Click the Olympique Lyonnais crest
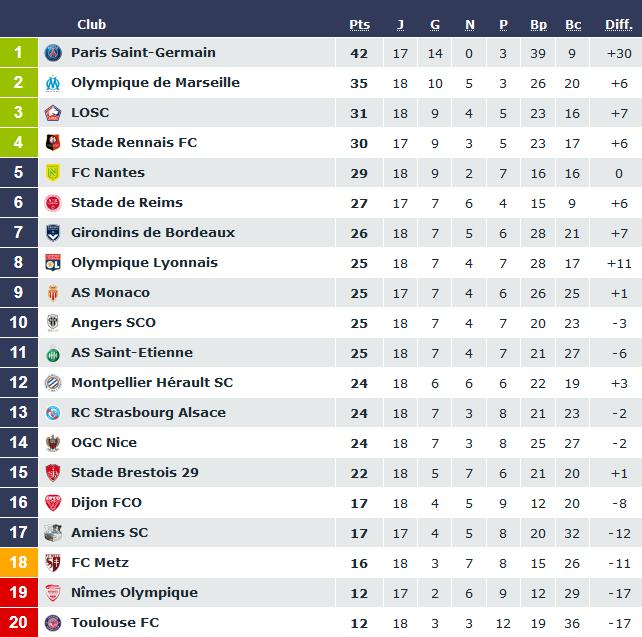 click(53, 263)
